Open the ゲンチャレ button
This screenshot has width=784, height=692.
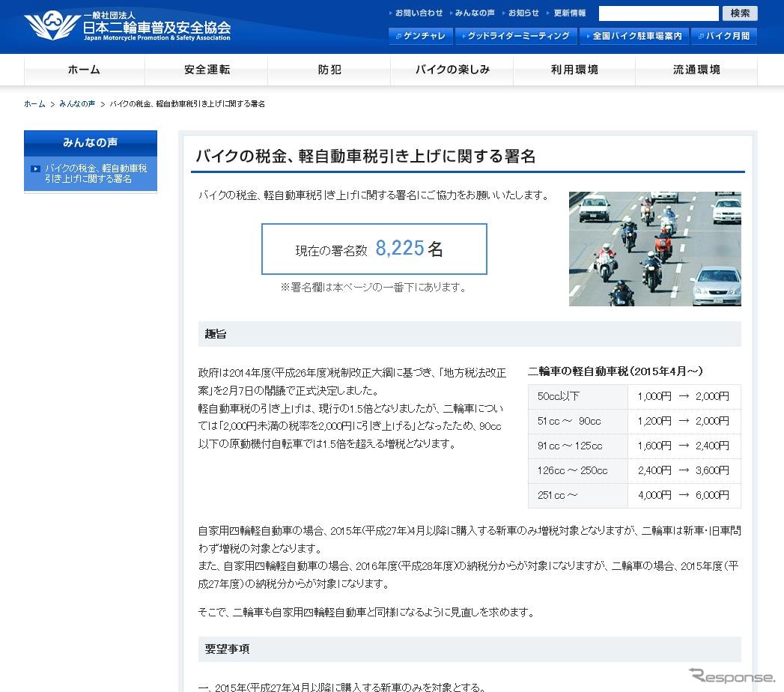coord(421,36)
